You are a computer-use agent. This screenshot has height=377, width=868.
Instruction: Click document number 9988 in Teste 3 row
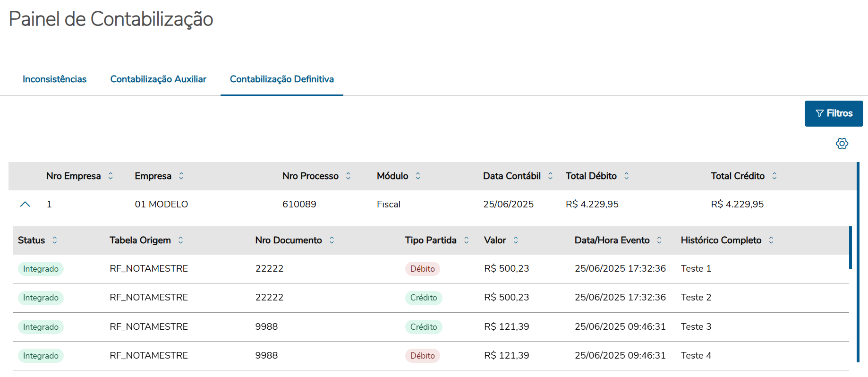pyautogui.click(x=267, y=326)
